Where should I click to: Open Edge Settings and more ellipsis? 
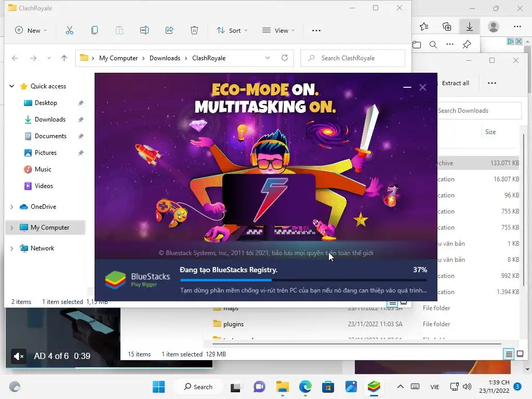coord(517,26)
